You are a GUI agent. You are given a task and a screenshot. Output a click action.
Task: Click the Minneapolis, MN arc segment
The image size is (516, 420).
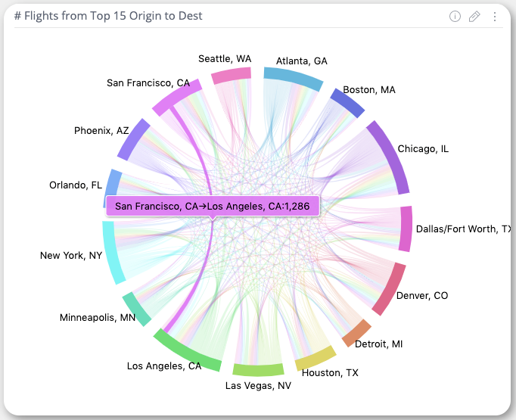136,309
